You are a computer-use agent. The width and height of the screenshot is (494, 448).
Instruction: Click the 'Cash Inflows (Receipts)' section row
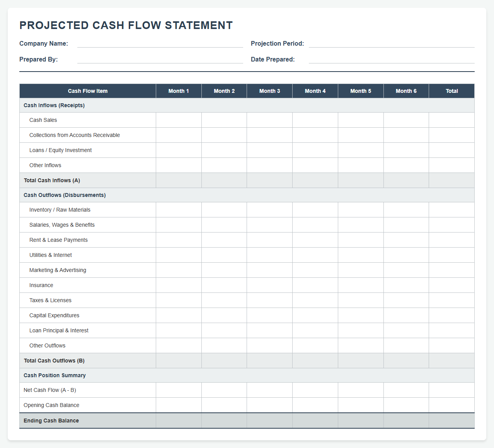(247, 105)
